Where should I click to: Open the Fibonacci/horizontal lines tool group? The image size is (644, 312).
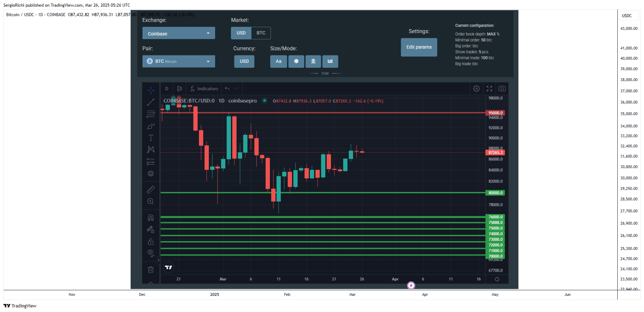pyautogui.click(x=151, y=114)
